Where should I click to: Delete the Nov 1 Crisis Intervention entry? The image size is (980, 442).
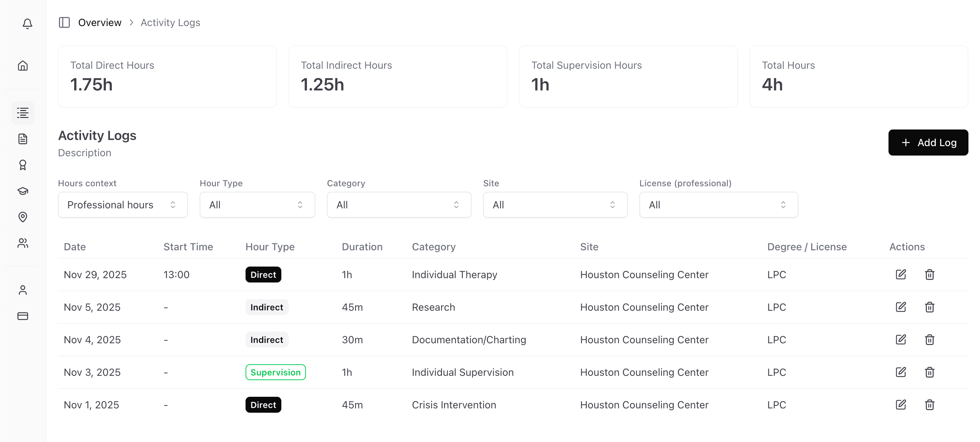[x=929, y=405]
